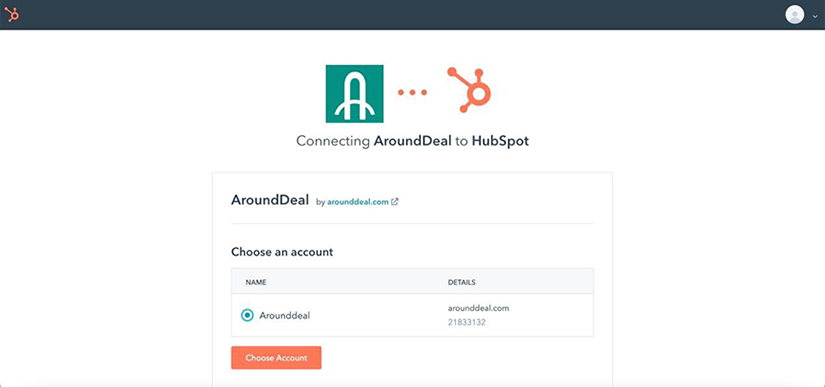Click the AroundDeal title in the card

point(270,200)
